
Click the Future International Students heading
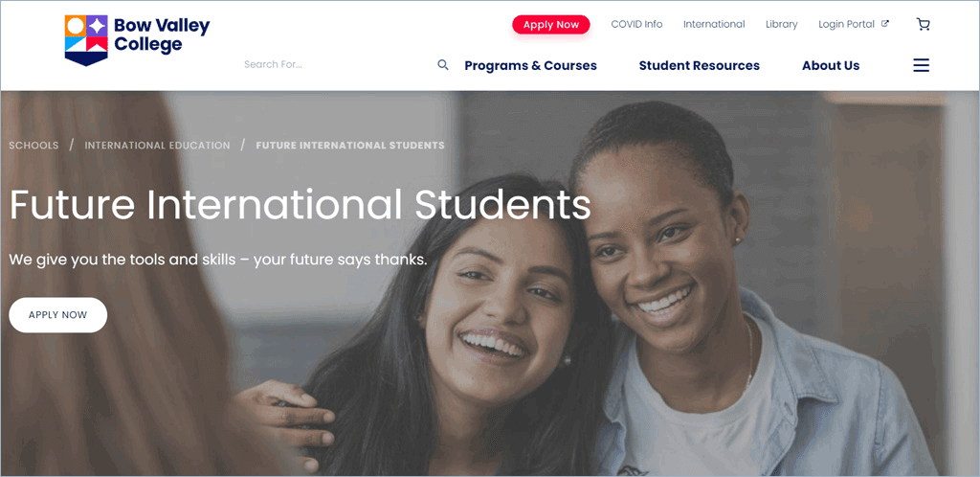(300, 204)
